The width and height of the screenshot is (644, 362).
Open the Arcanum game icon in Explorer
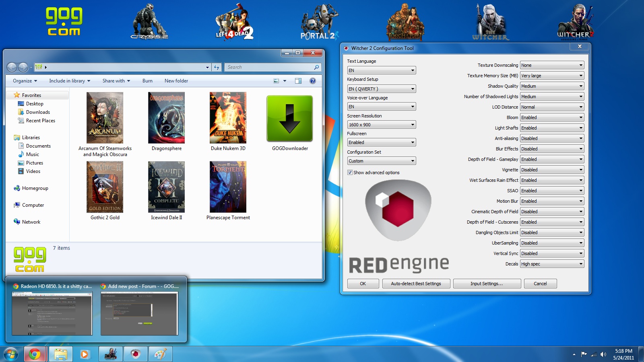105,118
